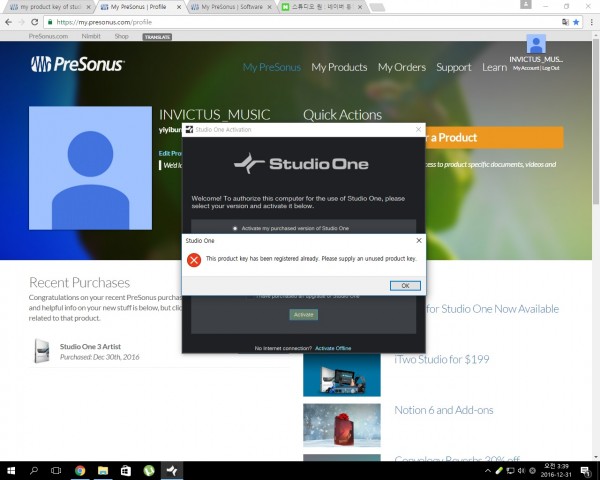Go to the Support page link

[x=453, y=67]
